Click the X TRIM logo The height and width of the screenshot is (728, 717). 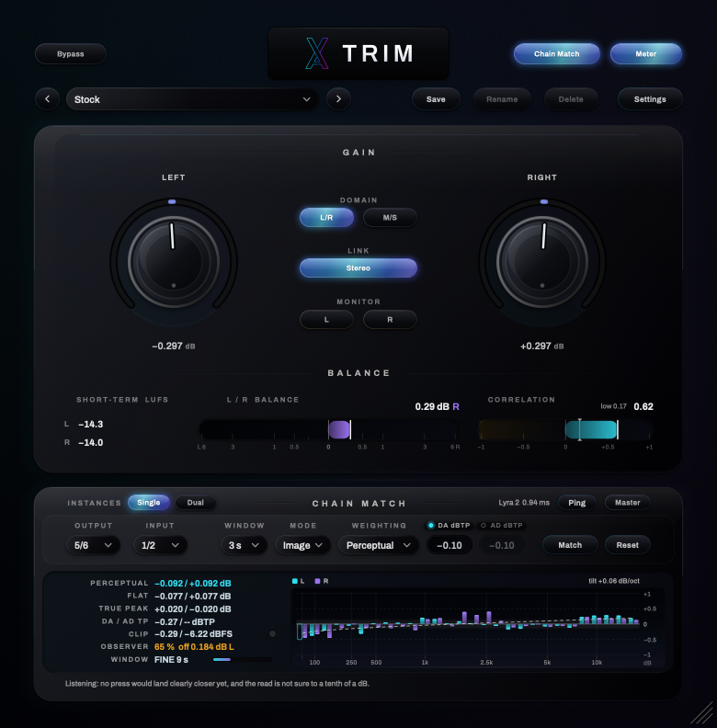pyautogui.click(x=358, y=53)
